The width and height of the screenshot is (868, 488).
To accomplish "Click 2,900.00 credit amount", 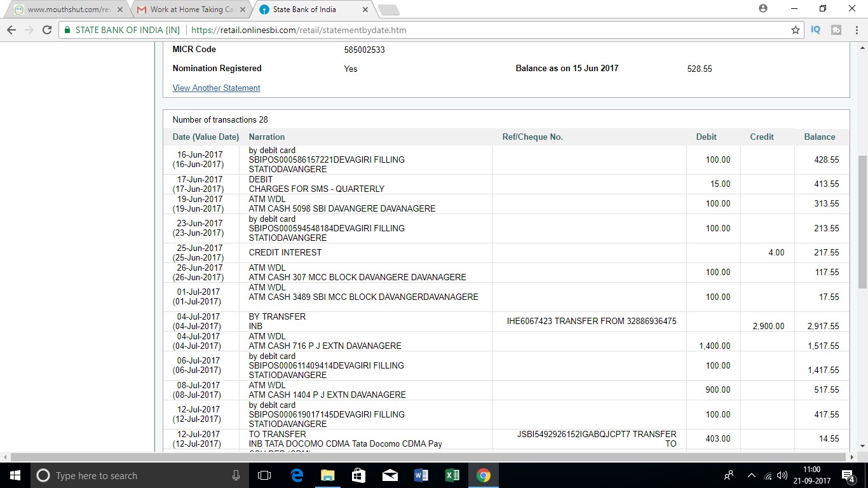I will [x=768, y=326].
